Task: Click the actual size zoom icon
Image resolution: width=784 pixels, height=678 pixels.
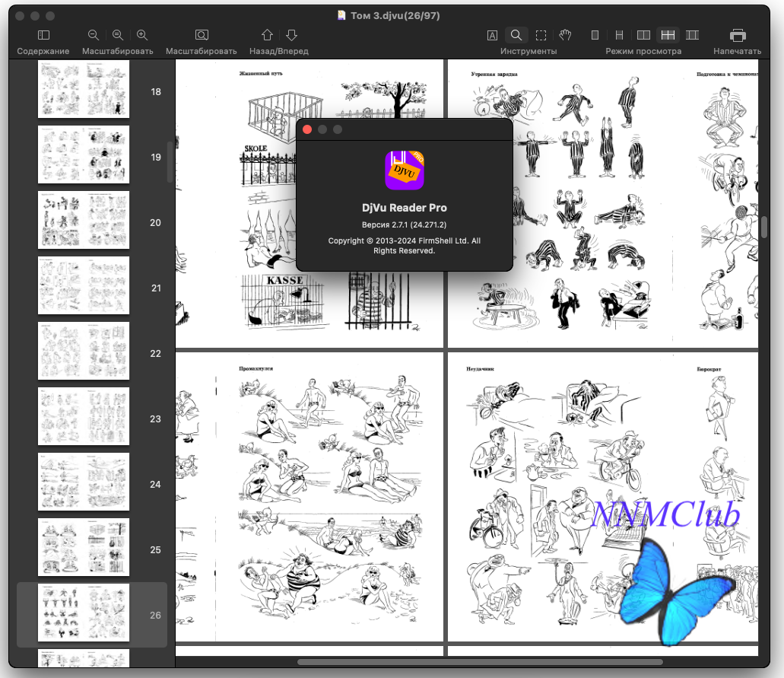Action: tap(118, 35)
